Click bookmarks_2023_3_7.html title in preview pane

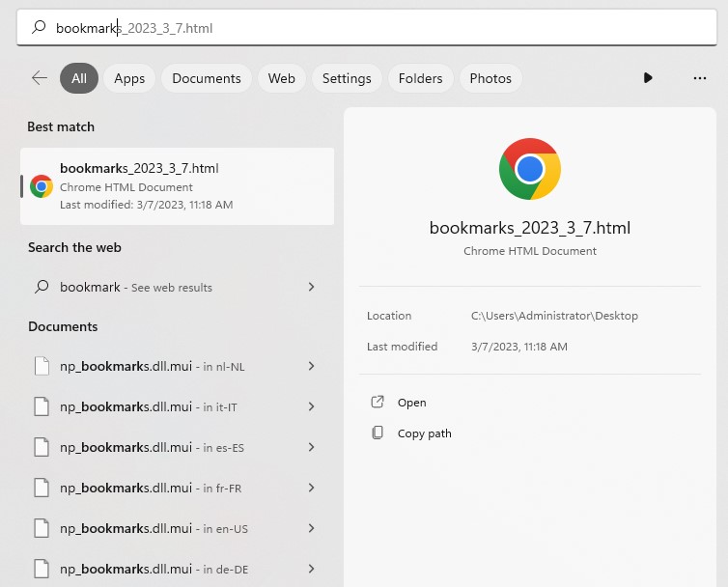coord(530,228)
